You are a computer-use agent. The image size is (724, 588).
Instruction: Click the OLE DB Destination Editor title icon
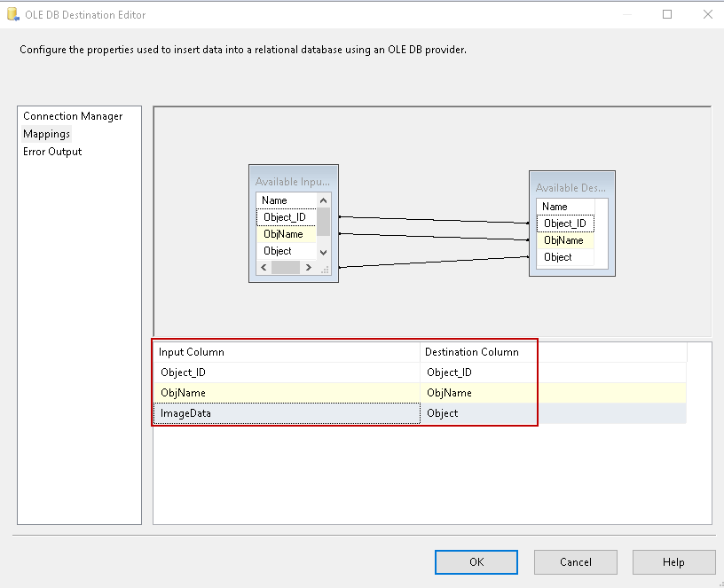(12, 14)
